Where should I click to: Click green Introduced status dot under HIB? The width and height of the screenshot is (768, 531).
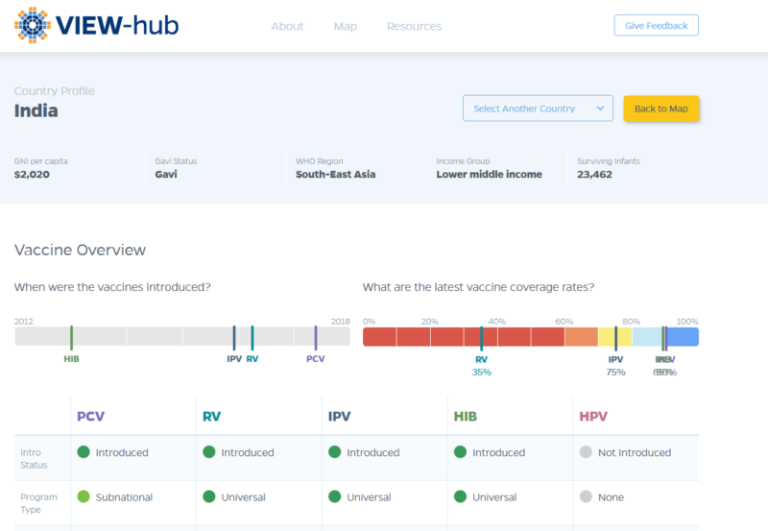(460, 452)
